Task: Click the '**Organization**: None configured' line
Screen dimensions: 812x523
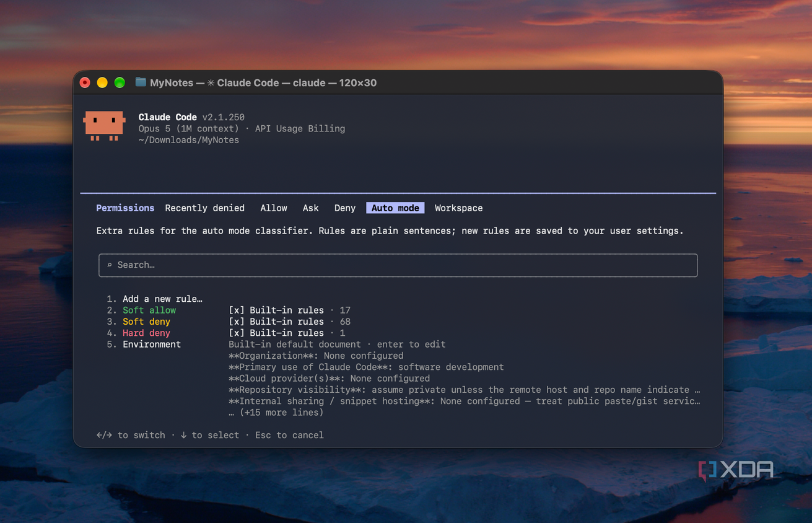Action: [x=316, y=356]
